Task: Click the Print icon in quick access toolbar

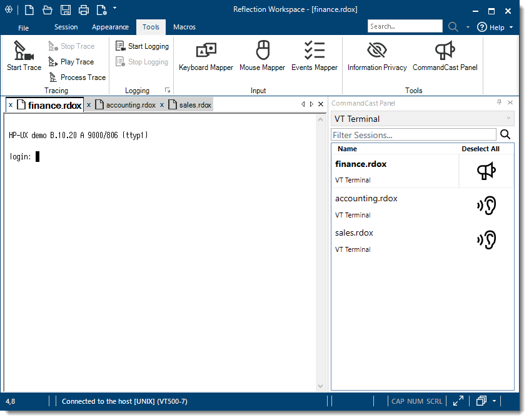Action: [x=83, y=10]
